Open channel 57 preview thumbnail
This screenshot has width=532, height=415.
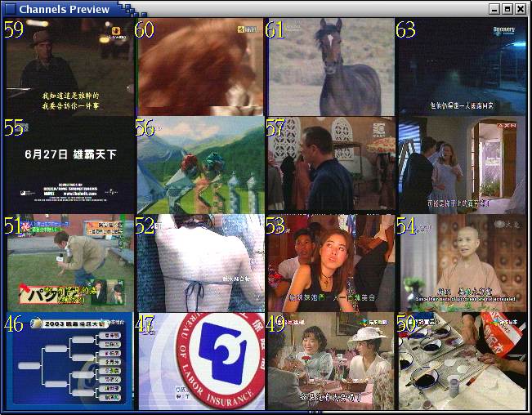330,165
